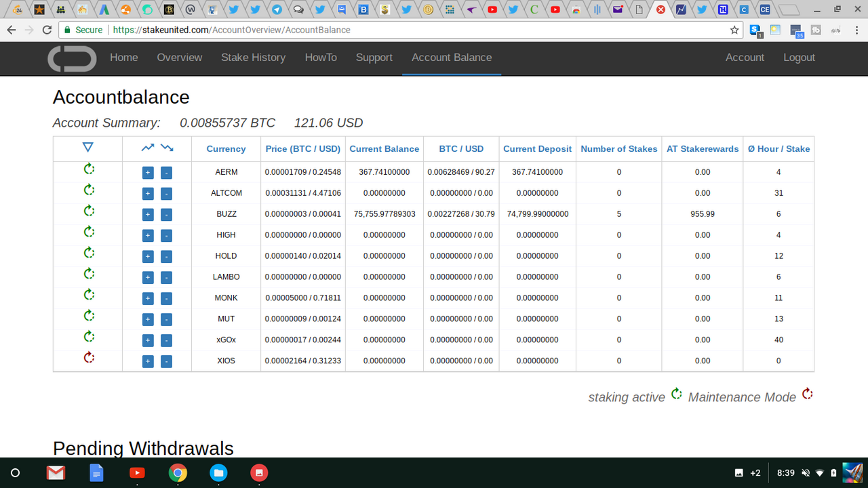
Task: Open the Stake History menu item
Action: [x=253, y=58]
